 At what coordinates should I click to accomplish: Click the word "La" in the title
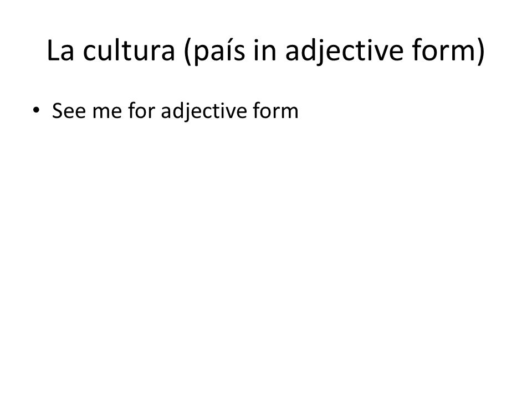60,51
